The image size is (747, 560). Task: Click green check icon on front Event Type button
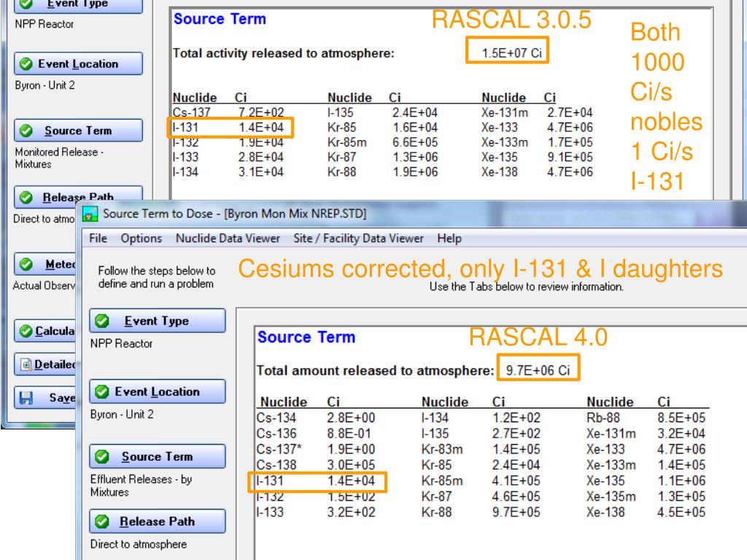[x=101, y=321]
